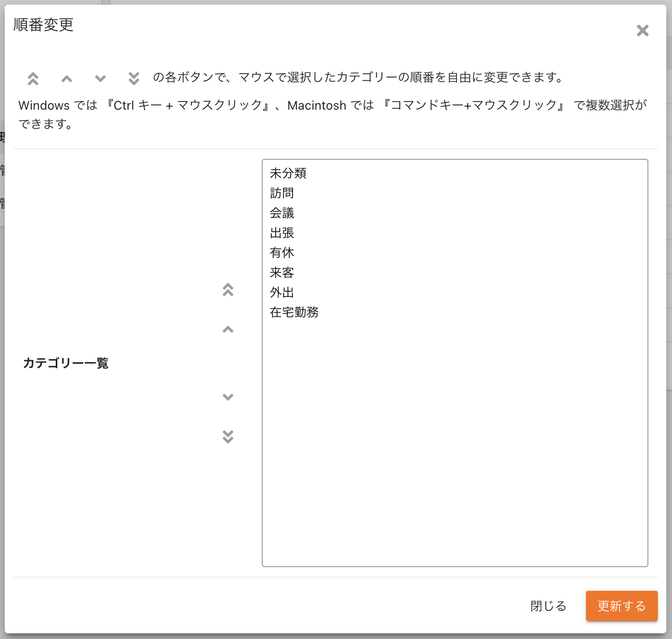The image size is (672, 639).
Task: Highlight 来客 in the list
Action: (282, 273)
